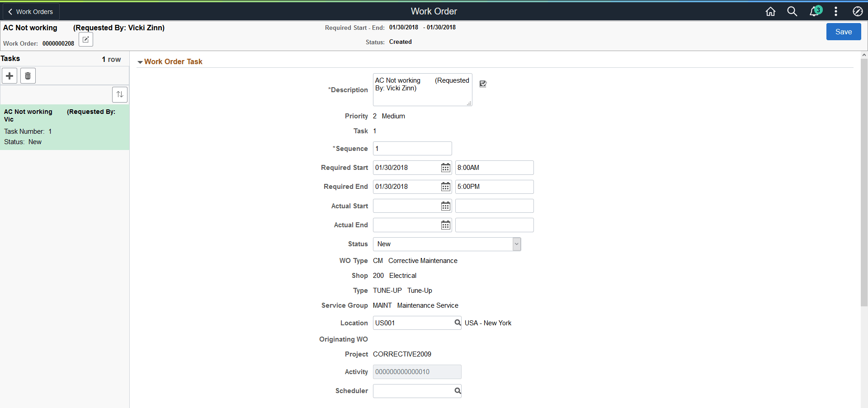Edit the work order header with pencil icon
The image size is (868, 408).
point(85,39)
